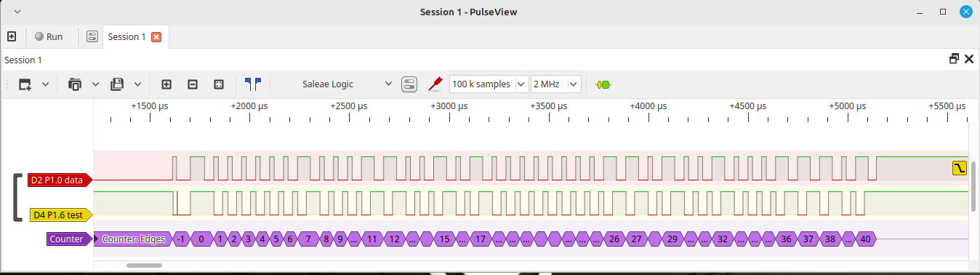Open the 100 k samples dropdown

[x=489, y=84]
